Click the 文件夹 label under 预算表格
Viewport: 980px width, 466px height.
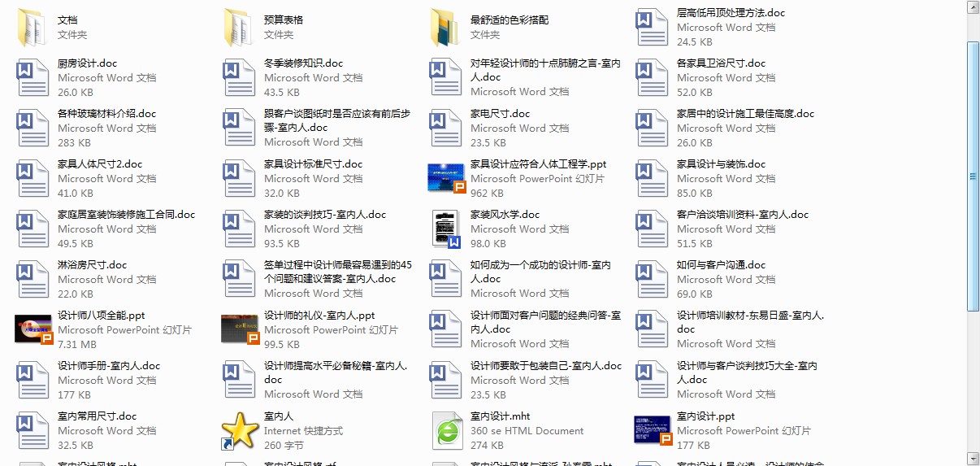coord(279,35)
